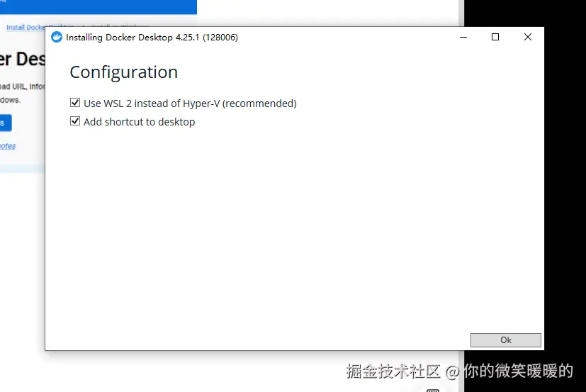Image resolution: width=586 pixels, height=392 pixels.
Task: Open the Install Docker breadcrumb link in browser
Action: click(26, 28)
